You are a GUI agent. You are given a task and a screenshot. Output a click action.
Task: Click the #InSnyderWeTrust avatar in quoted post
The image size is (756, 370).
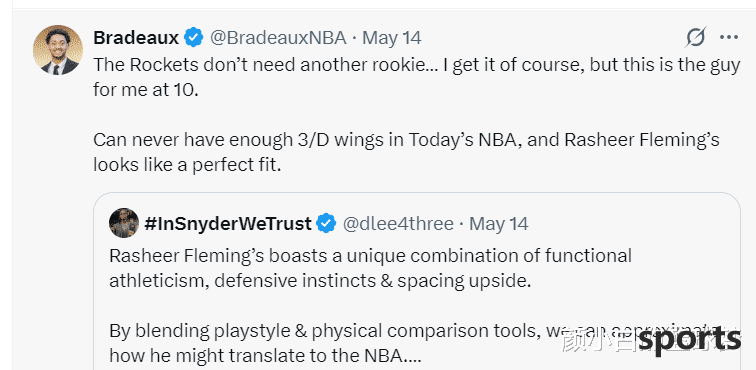point(124,223)
